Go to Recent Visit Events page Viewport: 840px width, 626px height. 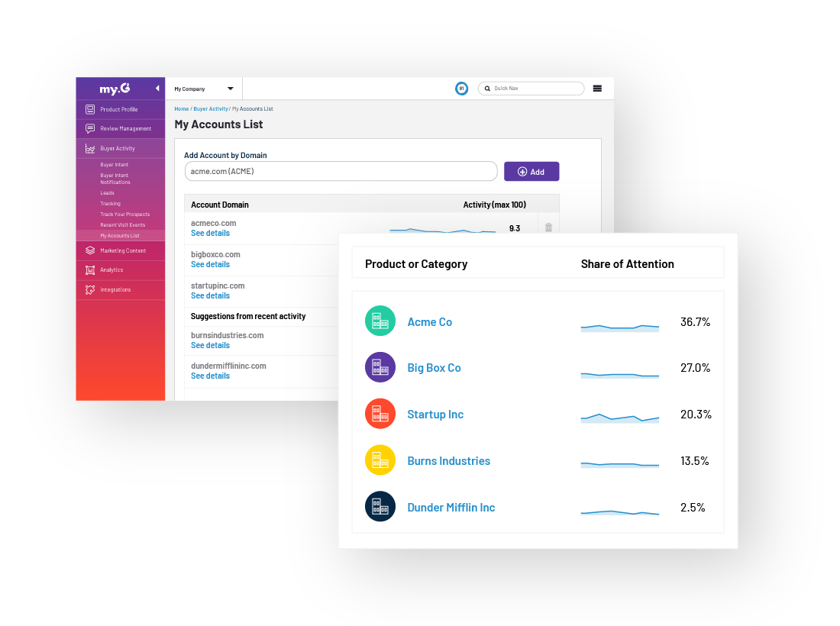click(x=123, y=225)
